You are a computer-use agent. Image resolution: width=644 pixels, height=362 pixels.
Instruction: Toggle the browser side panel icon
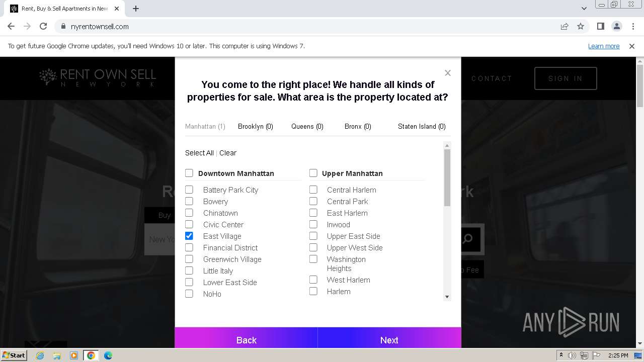[x=600, y=26]
